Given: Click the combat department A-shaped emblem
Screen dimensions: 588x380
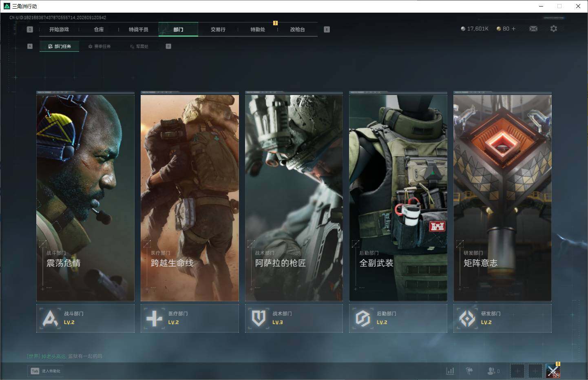Looking at the screenshot, I should point(50,318).
